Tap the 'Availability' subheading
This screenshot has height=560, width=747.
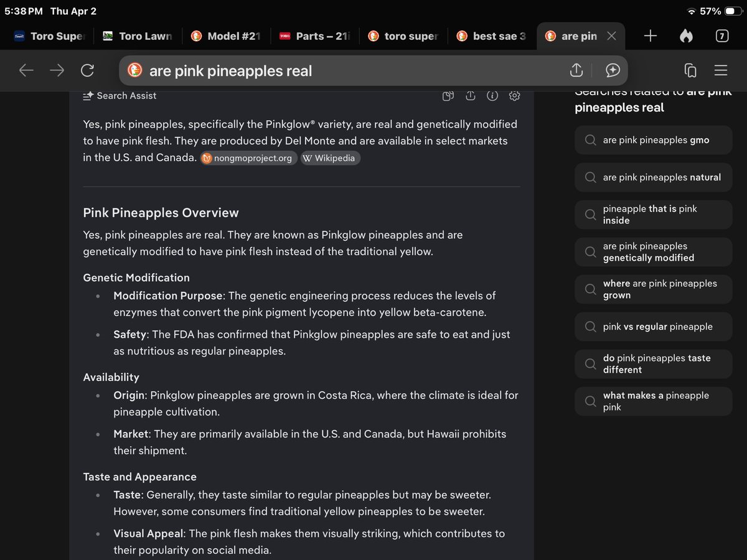click(111, 377)
